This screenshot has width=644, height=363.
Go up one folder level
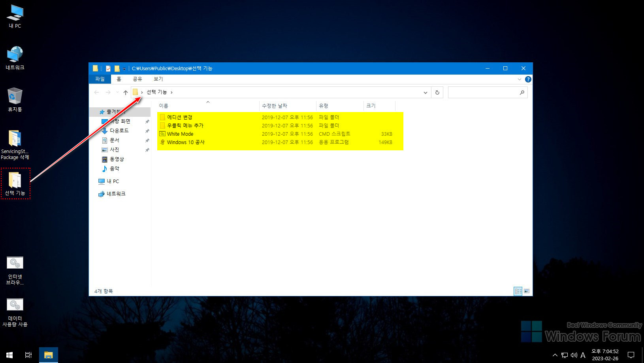(126, 92)
